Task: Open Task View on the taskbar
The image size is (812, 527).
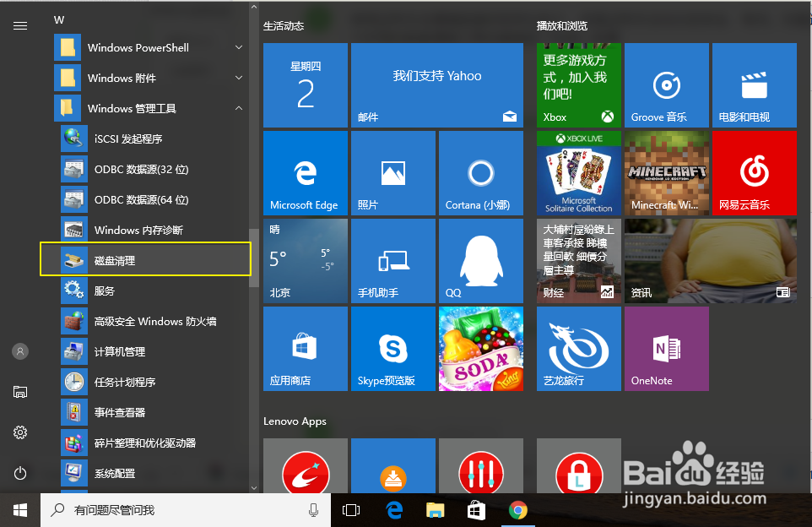Action: [x=351, y=510]
